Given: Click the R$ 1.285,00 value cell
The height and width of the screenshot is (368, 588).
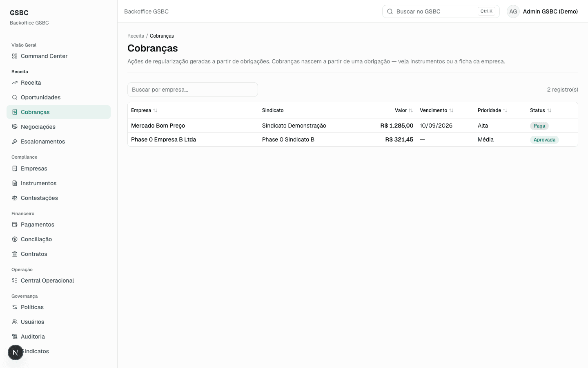Looking at the screenshot, I should pyautogui.click(x=396, y=126).
